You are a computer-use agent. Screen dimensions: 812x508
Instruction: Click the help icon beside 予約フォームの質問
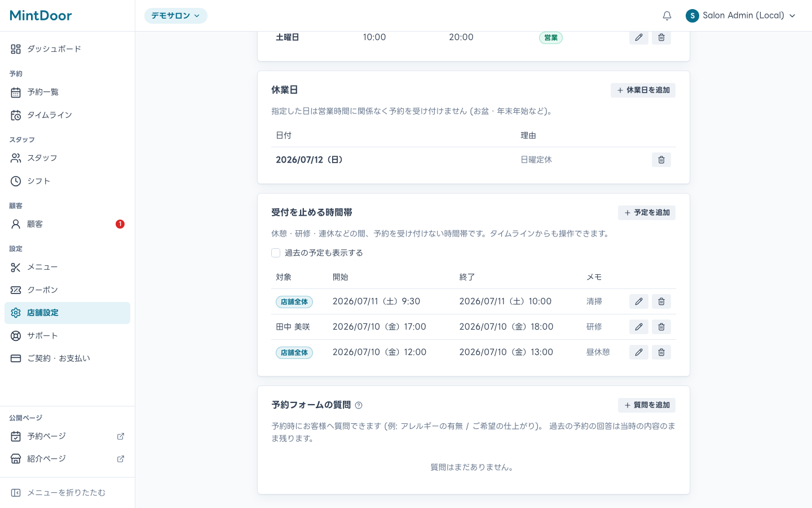(359, 405)
